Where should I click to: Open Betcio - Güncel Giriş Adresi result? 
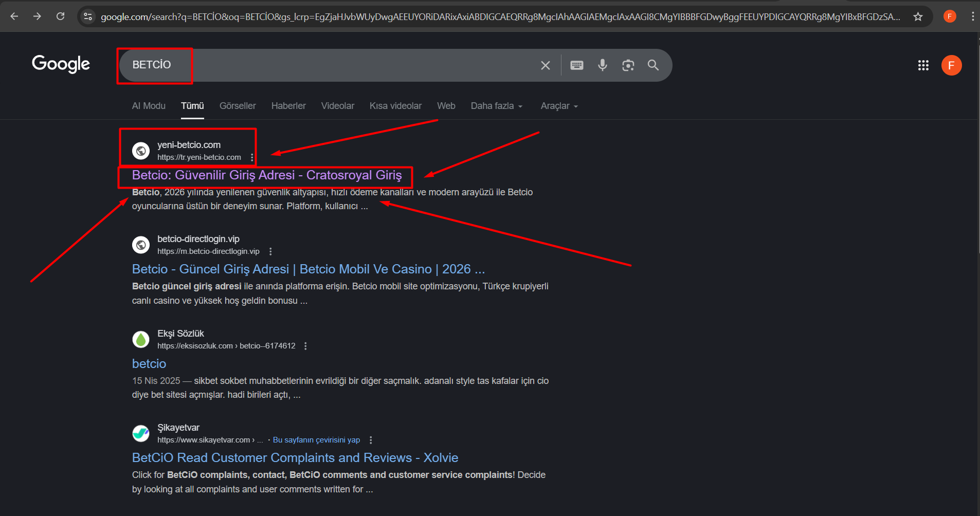click(308, 269)
